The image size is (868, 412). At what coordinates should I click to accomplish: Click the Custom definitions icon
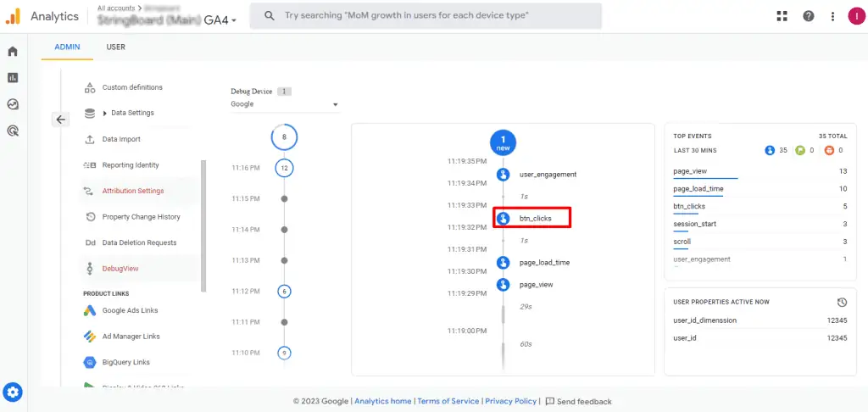pos(90,87)
